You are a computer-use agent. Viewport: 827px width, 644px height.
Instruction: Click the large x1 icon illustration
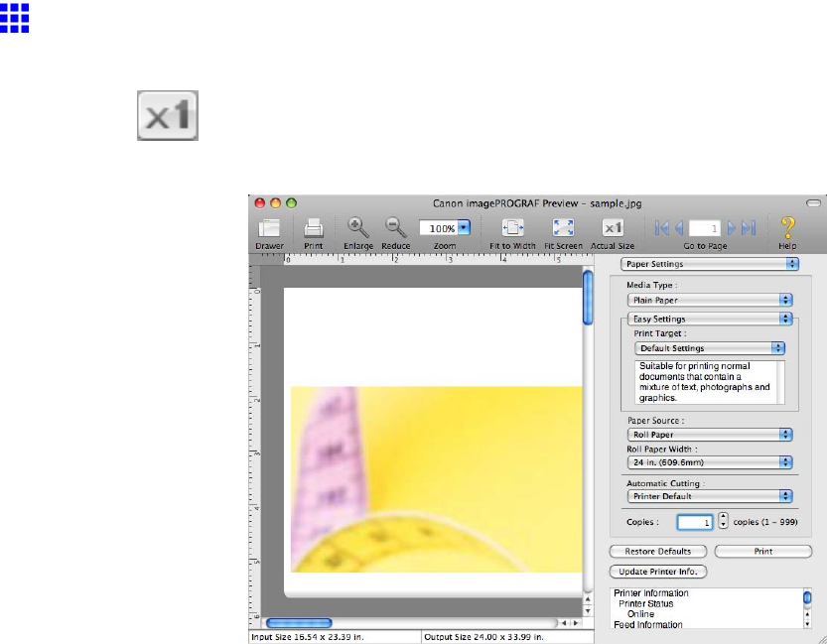coord(168,115)
